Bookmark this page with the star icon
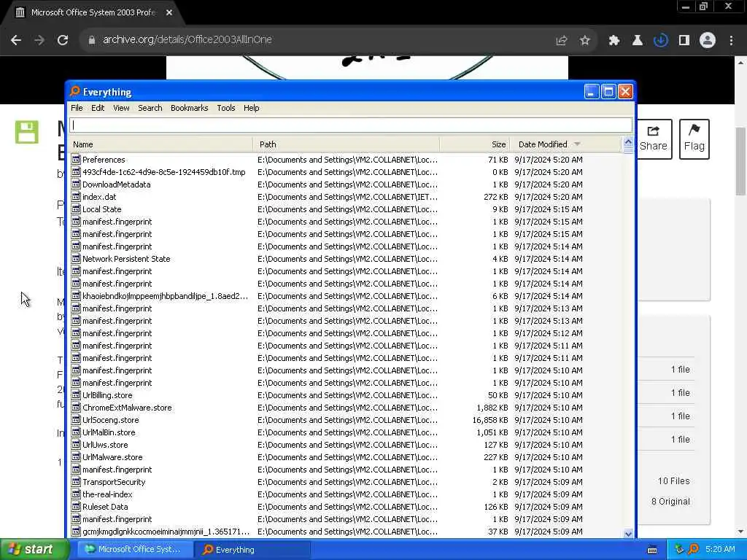This screenshot has height=560, width=747. (x=585, y=41)
